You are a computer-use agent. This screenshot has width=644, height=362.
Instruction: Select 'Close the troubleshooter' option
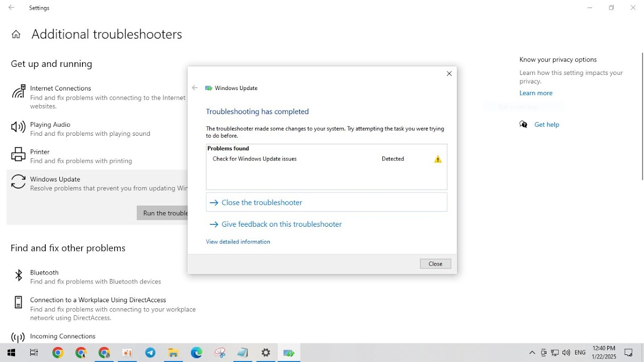[x=327, y=202]
